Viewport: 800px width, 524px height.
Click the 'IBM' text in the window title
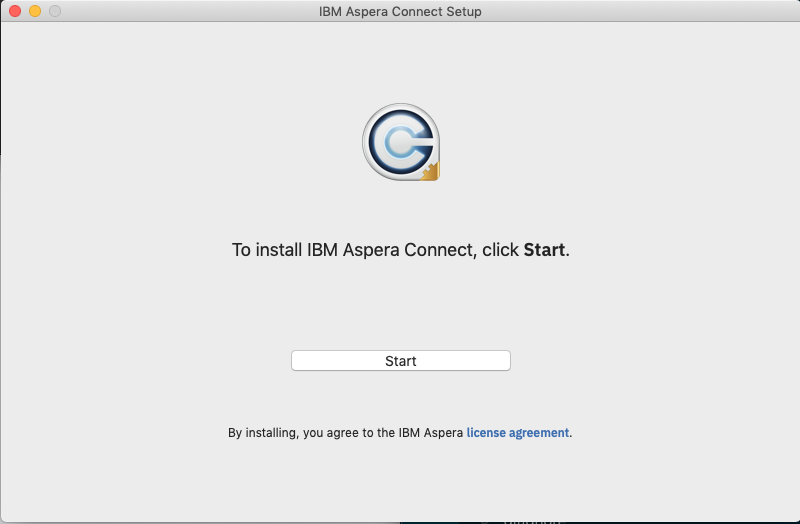(329, 11)
